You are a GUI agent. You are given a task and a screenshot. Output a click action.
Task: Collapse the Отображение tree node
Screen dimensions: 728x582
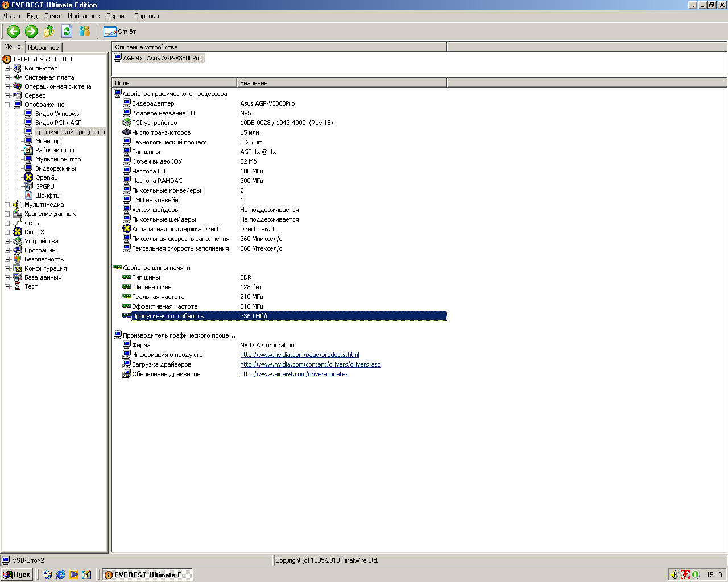[7, 105]
